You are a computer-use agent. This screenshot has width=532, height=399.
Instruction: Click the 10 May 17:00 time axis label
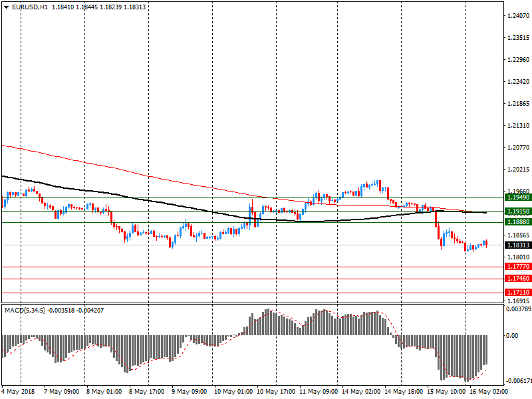point(276,392)
